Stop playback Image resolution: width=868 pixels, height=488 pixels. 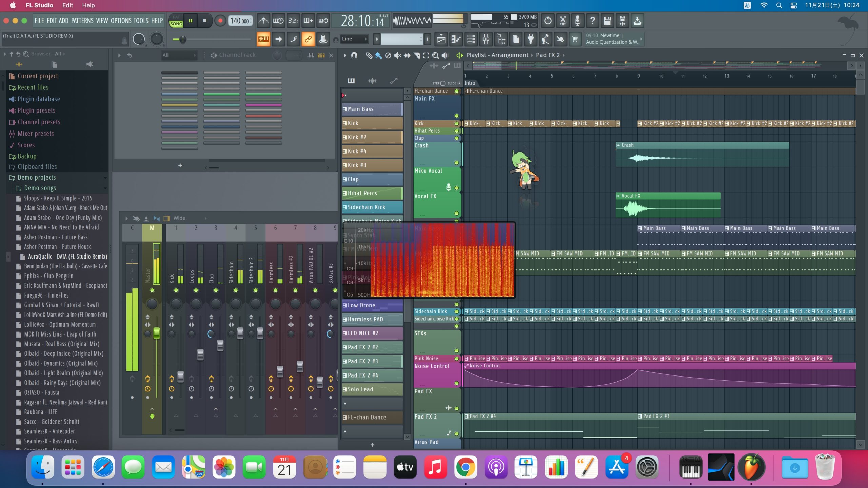pyautogui.click(x=204, y=21)
